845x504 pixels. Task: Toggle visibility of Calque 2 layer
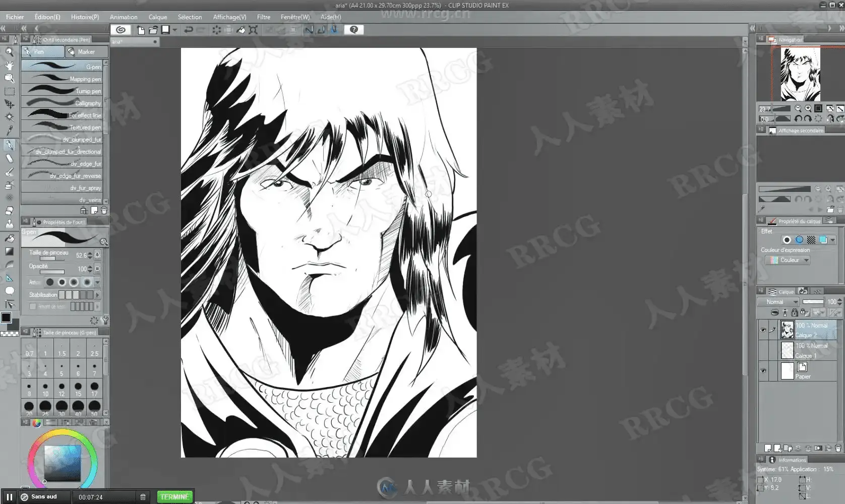click(763, 330)
